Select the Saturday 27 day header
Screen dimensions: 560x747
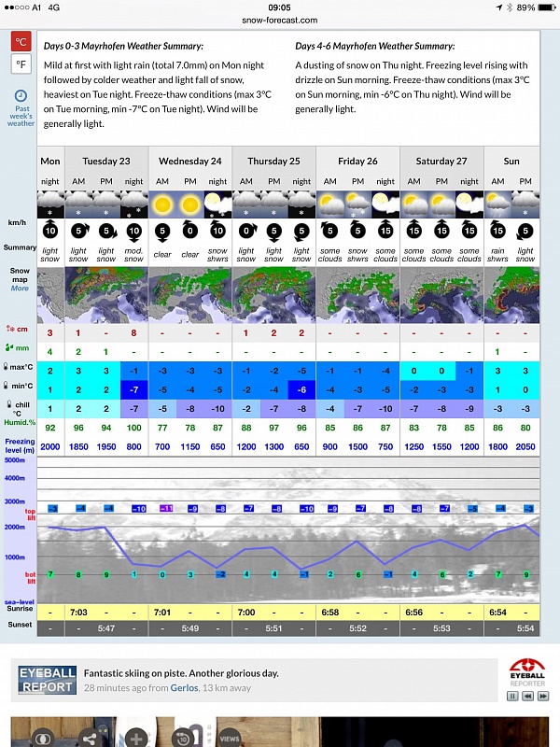pos(441,161)
